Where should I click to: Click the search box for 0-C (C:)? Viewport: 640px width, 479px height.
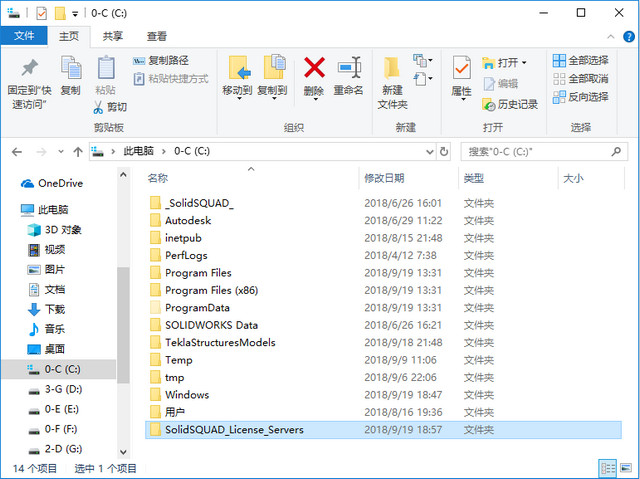(539, 152)
